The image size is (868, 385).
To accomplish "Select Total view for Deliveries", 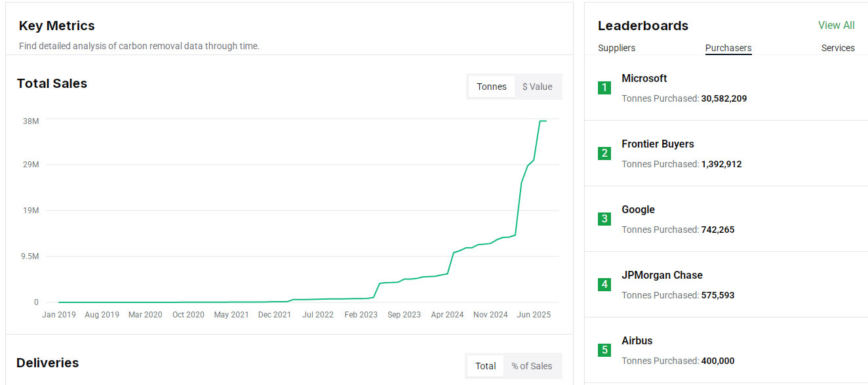I will coord(485,366).
